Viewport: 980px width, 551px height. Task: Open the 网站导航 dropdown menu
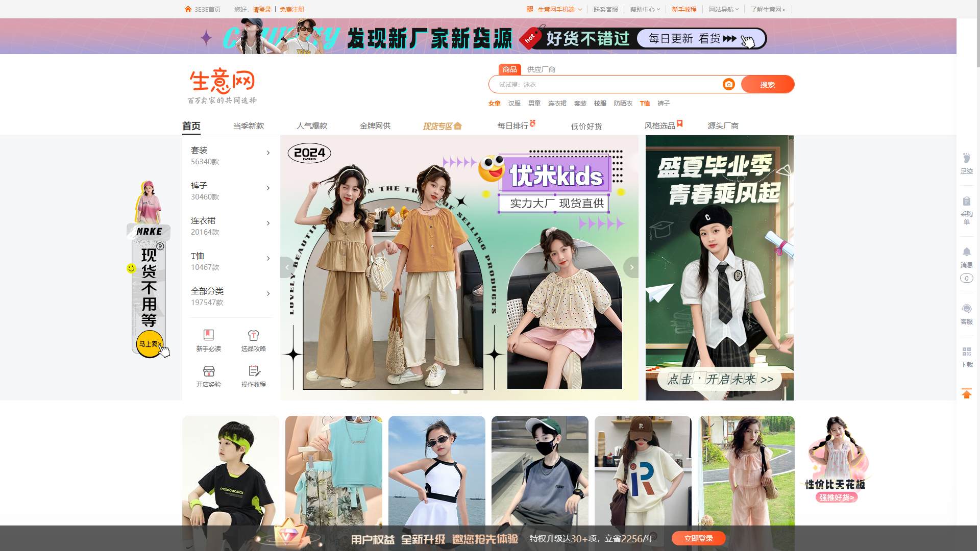tap(723, 9)
